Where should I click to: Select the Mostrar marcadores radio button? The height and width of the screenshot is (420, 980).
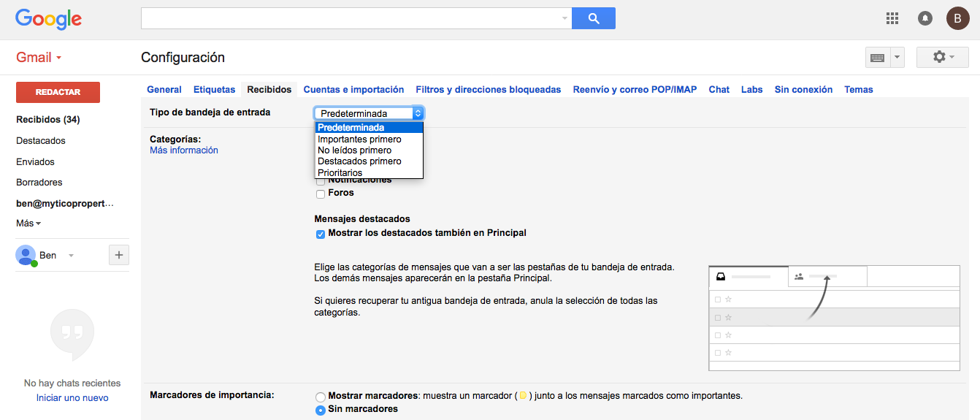[320, 397]
